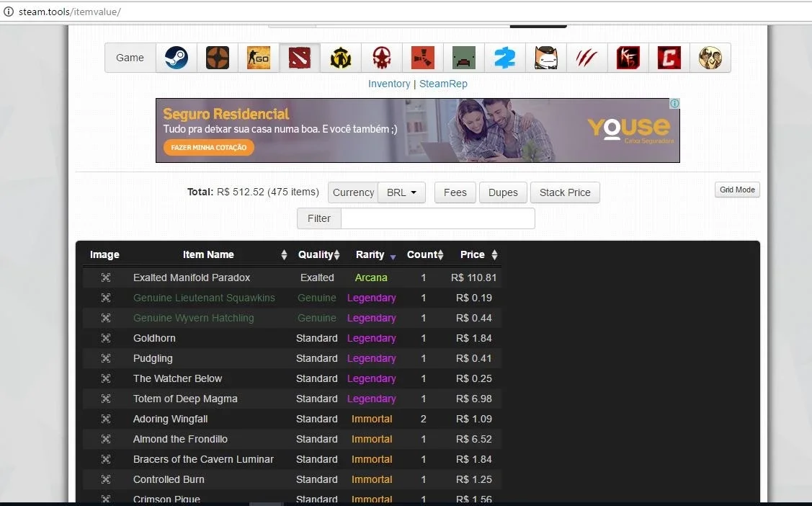The height and width of the screenshot is (506, 812).
Task: Open image icon for Exalted Manifold Paradox
Action: coord(106,278)
